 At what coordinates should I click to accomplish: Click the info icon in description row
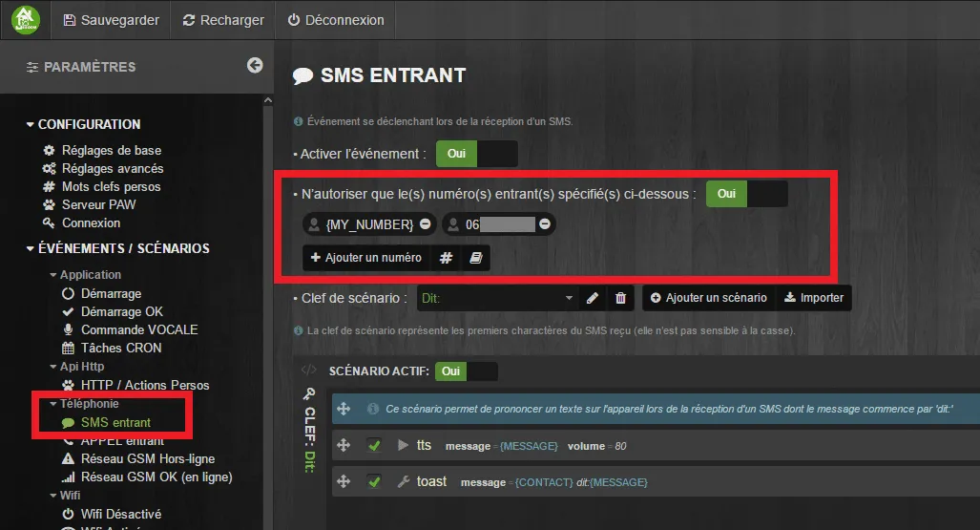(373, 410)
